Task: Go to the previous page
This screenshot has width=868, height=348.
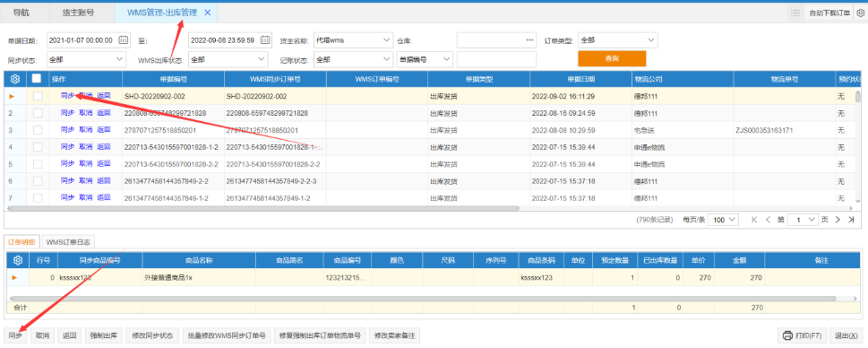Action: tap(768, 220)
